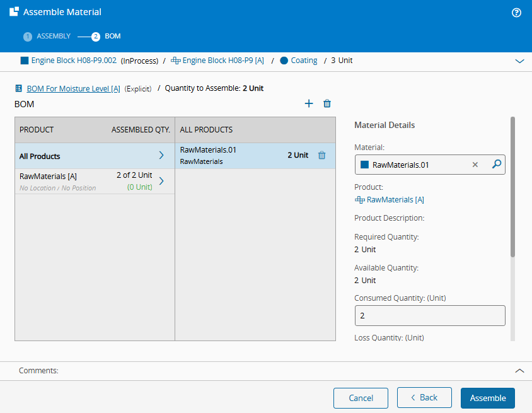Screen dimensions: 532x413
Task: Add a new BOM item with plus icon
Action: click(x=309, y=103)
